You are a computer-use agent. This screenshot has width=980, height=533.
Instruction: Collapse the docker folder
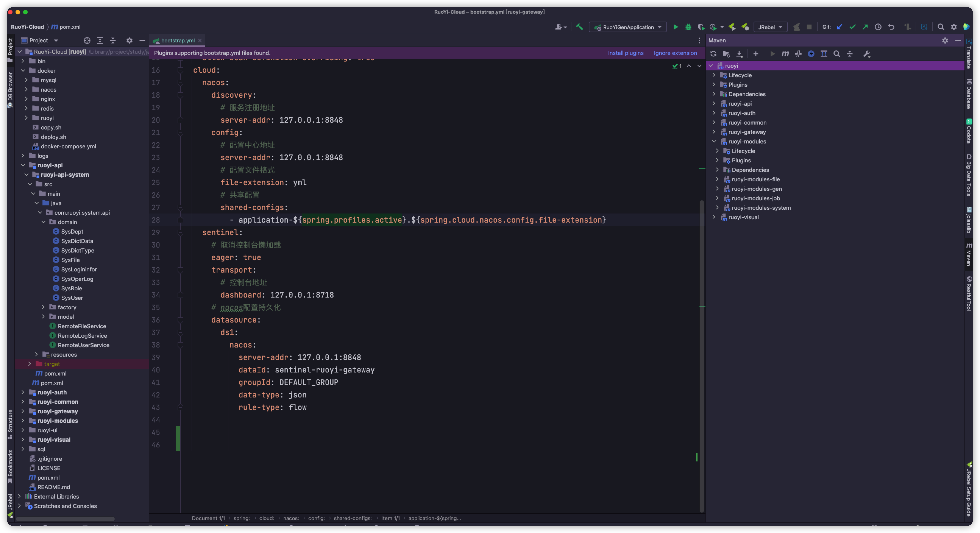23,70
